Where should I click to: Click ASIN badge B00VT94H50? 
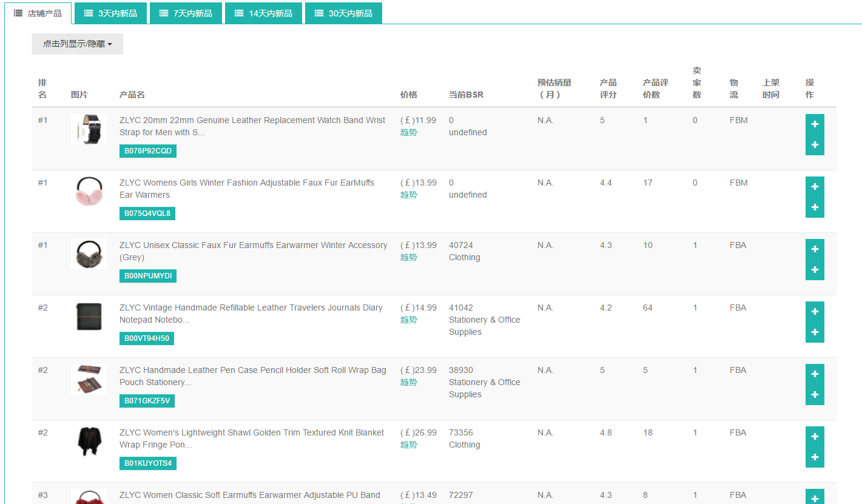[x=147, y=338]
